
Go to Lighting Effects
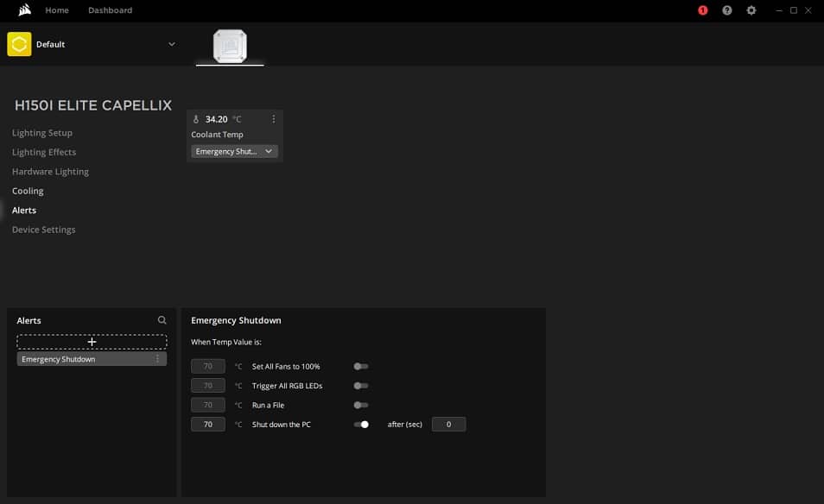(44, 152)
